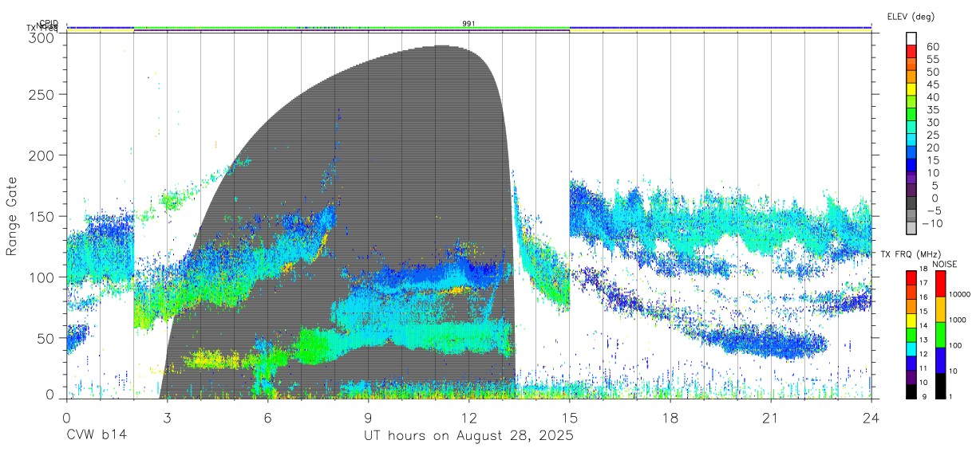
Task: Click the y-axis tick label '100'
Action: 41,277
